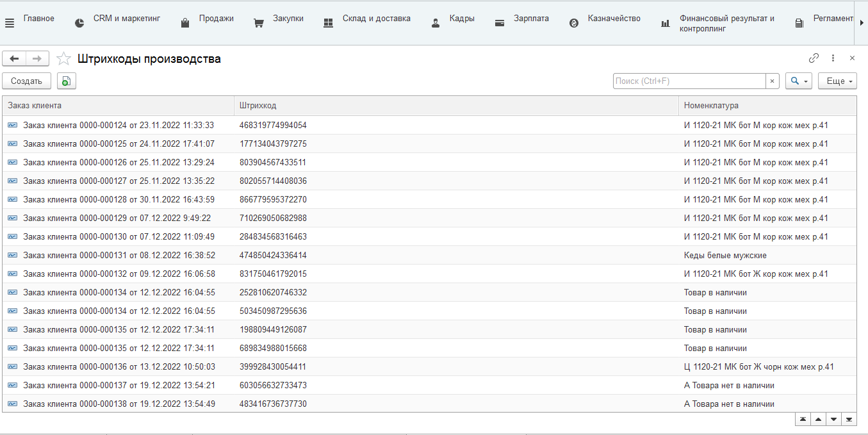
Task: Select the Кеды белые мужские row
Action: coord(725,256)
